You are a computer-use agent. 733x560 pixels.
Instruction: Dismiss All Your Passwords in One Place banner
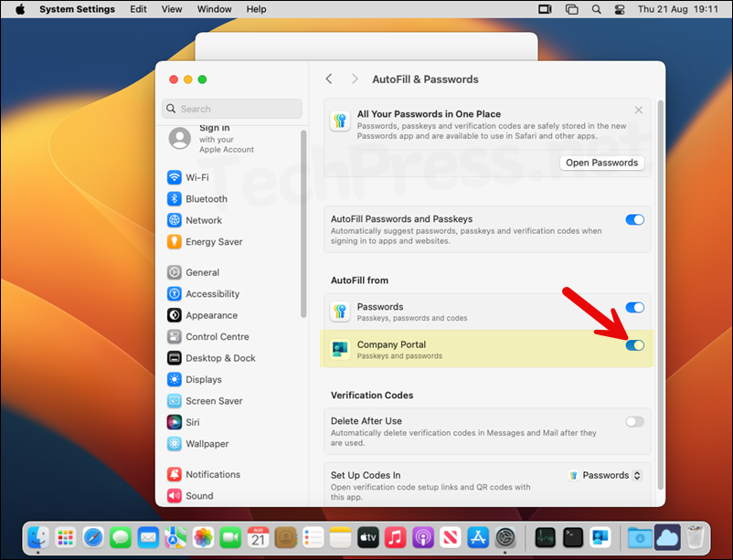[639, 110]
